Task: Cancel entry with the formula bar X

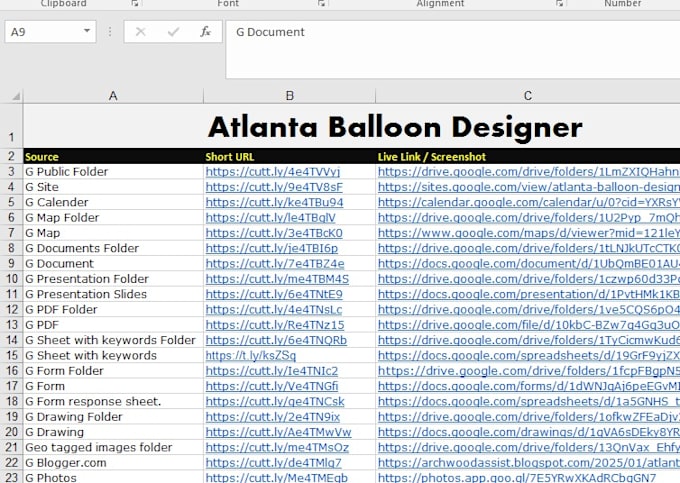Action: pyautogui.click(x=140, y=32)
